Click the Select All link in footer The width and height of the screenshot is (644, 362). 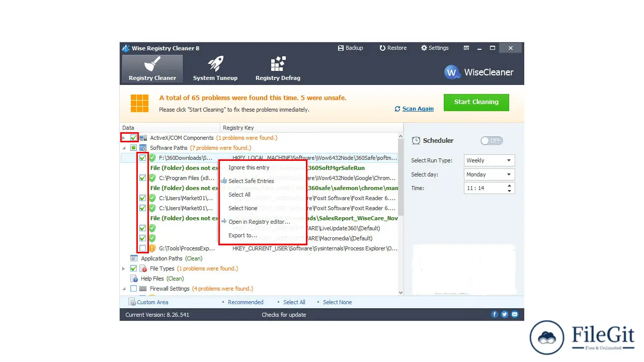[x=294, y=302]
